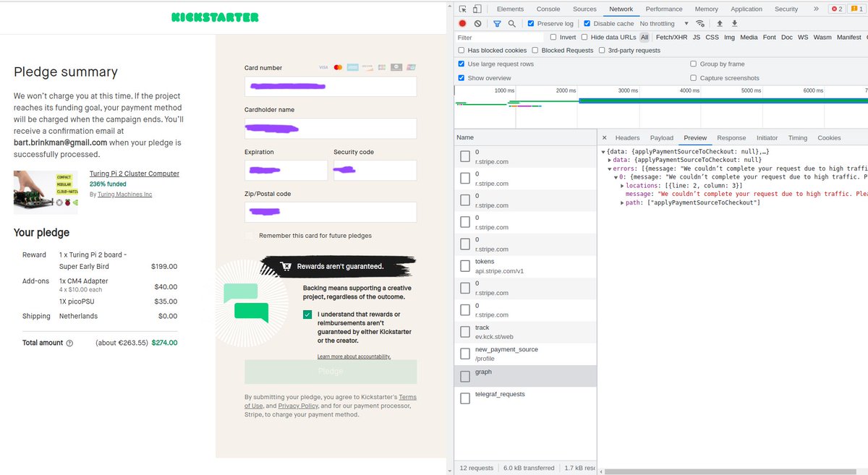The width and height of the screenshot is (868, 475).
Task: Open Turing Pi 2 Cluster Computer link
Action: (135, 174)
